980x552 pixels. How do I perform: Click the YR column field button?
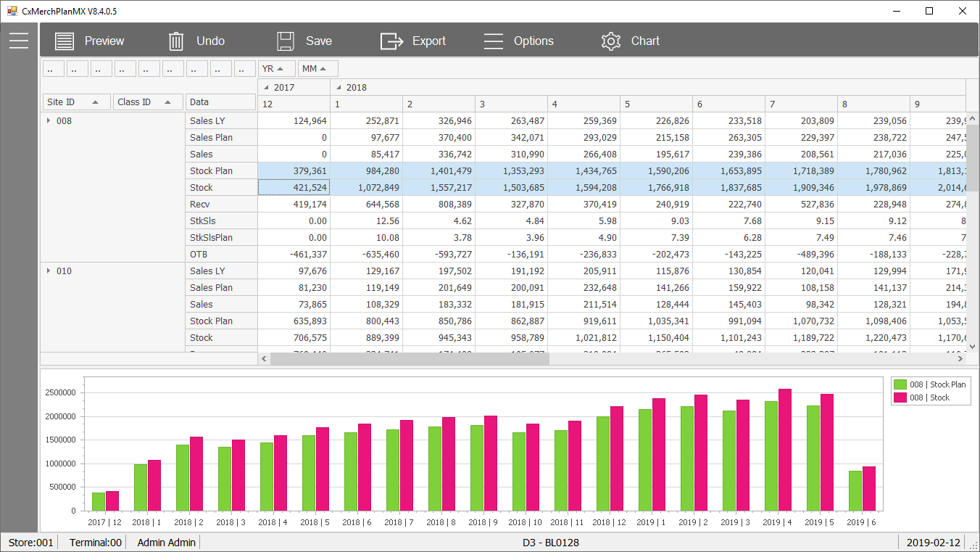click(x=276, y=69)
